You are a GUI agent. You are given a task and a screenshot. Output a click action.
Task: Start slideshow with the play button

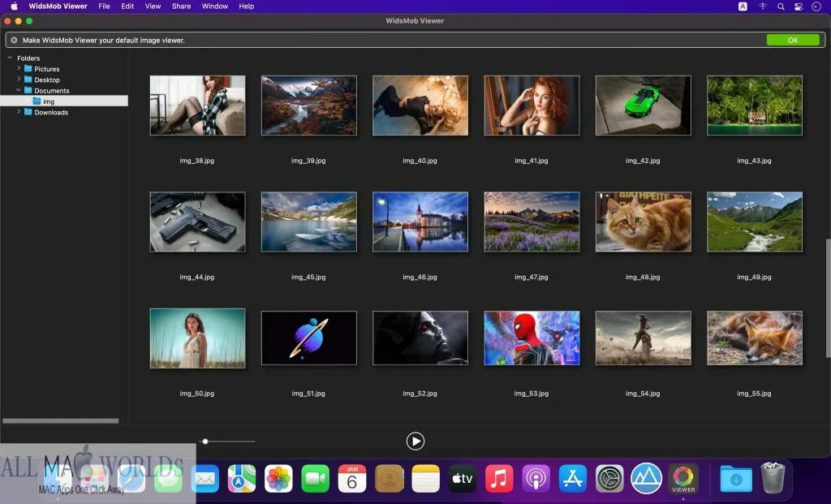pyautogui.click(x=415, y=441)
